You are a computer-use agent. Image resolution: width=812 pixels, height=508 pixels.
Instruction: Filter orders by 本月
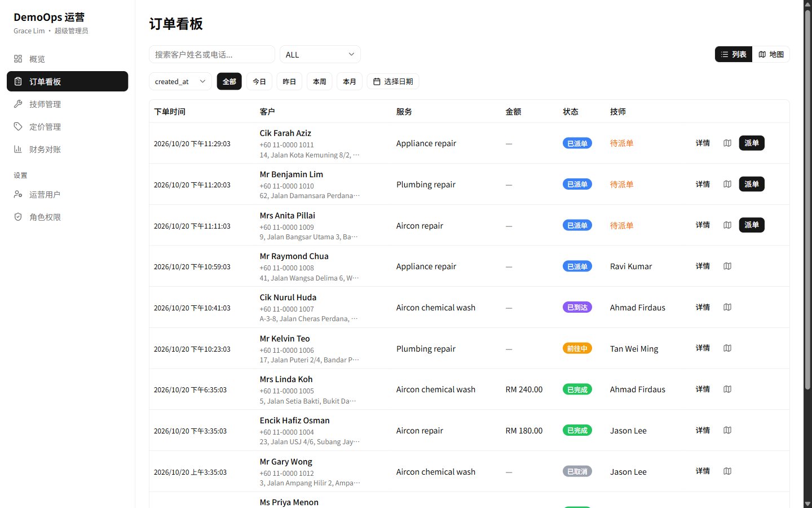[x=350, y=81]
